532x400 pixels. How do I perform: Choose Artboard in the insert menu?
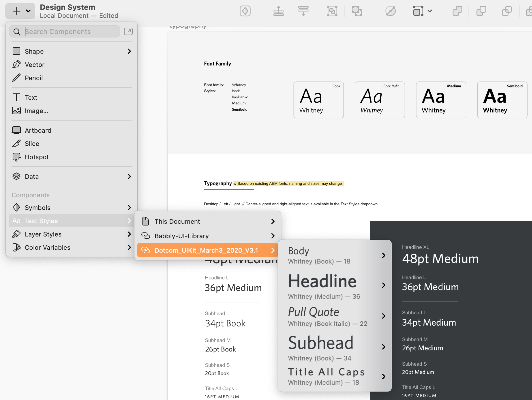38,130
